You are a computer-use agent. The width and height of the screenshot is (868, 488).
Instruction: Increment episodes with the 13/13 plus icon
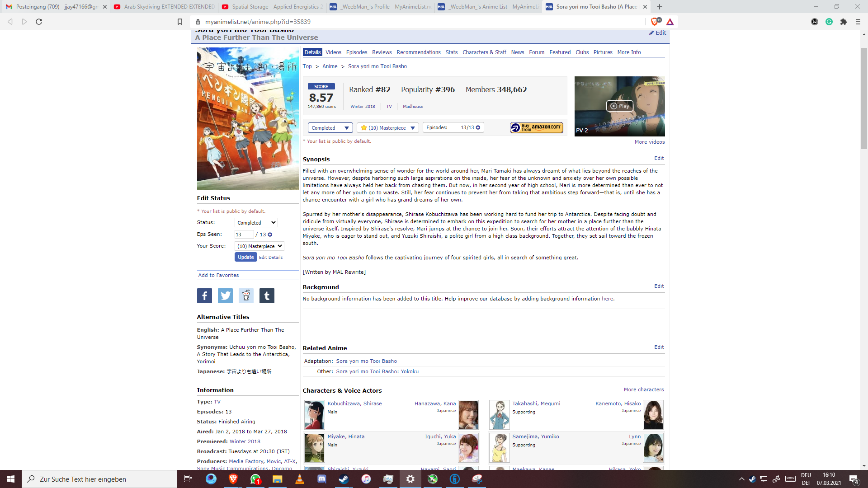(x=478, y=127)
